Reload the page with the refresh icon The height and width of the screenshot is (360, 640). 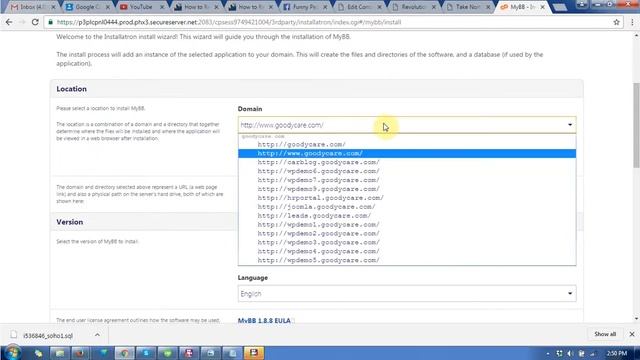[35, 22]
